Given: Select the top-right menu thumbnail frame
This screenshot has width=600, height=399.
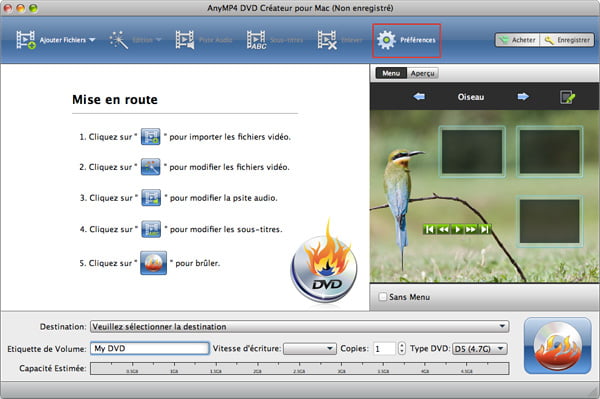Looking at the screenshot, I should tap(549, 151).
